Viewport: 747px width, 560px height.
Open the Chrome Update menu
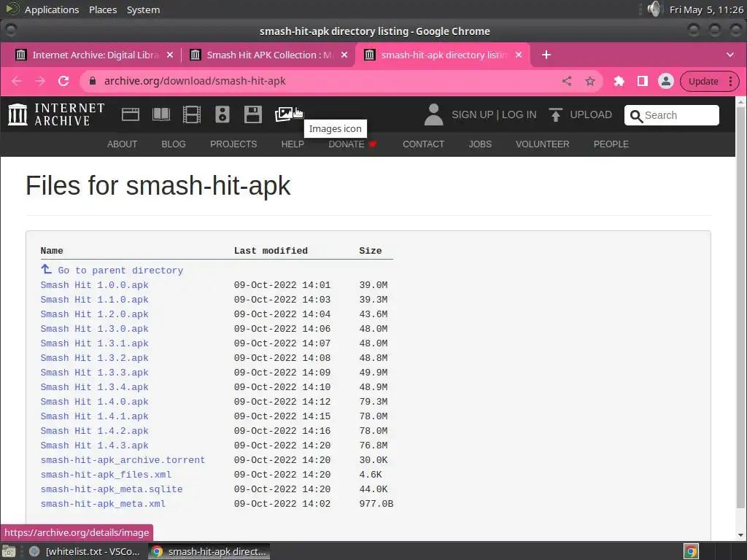[x=709, y=81]
